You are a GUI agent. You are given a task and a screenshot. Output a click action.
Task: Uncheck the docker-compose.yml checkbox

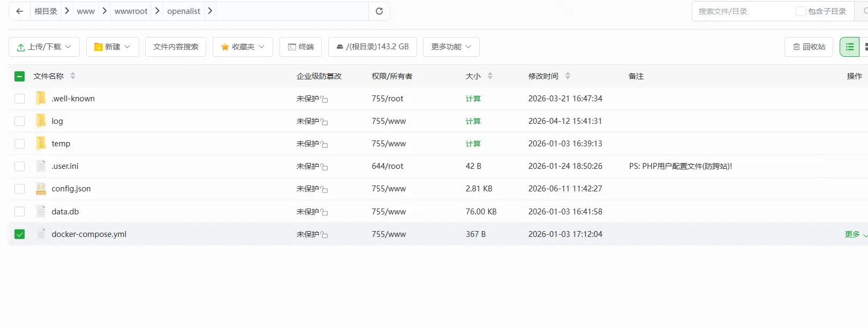pyautogui.click(x=20, y=234)
